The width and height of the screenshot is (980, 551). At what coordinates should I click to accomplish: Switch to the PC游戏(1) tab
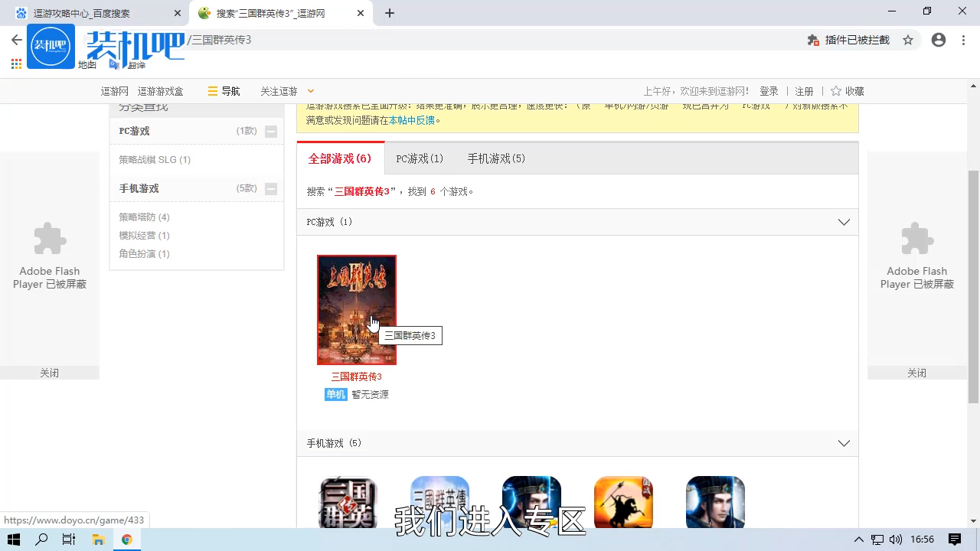(x=420, y=158)
